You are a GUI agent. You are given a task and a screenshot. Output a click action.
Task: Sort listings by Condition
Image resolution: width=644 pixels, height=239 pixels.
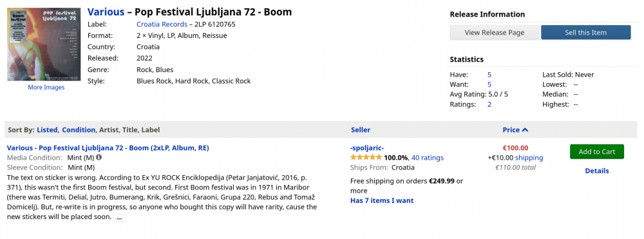pos(79,129)
